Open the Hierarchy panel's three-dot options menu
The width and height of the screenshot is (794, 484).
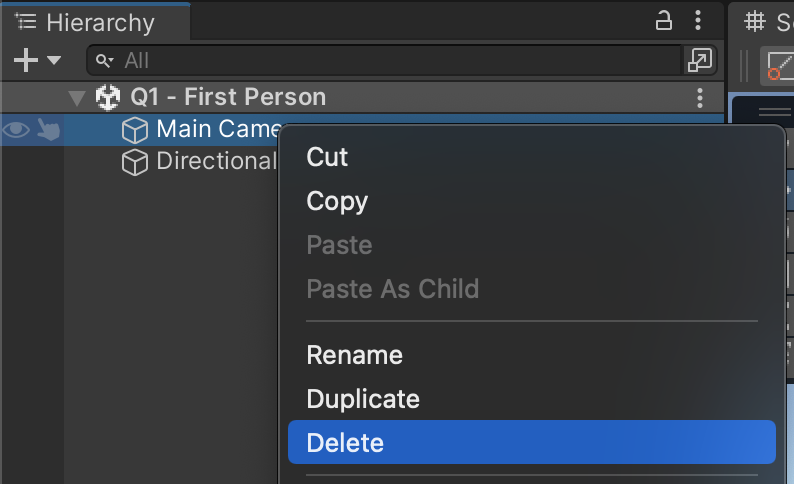[x=699, y=20]
